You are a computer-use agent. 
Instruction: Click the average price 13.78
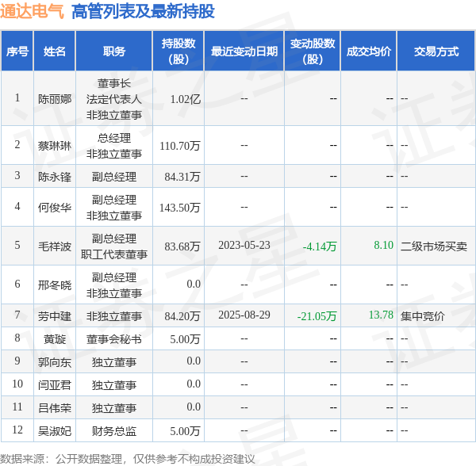pos(381,315)
